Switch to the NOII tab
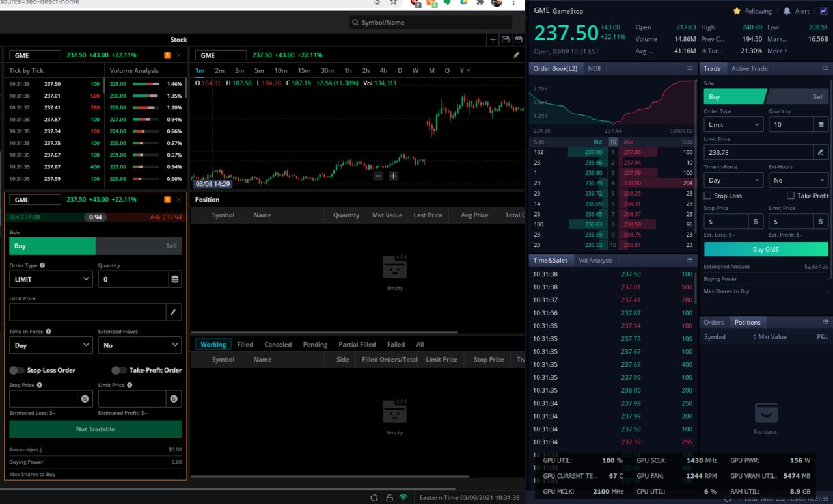Screen dimensions: 833x504 [594, 68]
